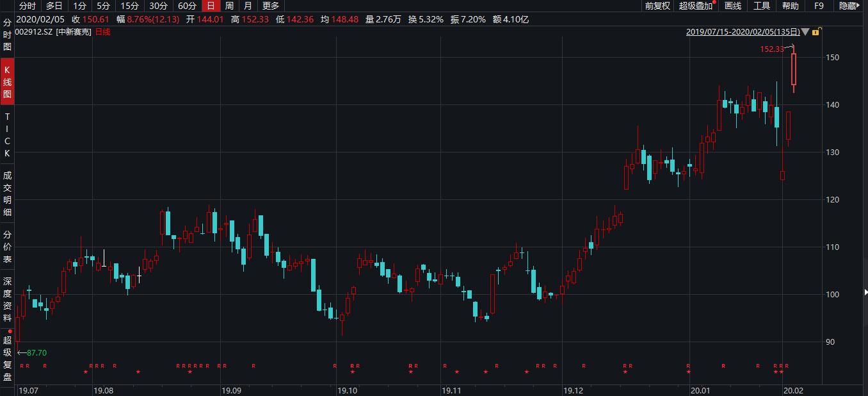Open the 成交明细 side tab
868x396 pixels.
coord(8,194)
